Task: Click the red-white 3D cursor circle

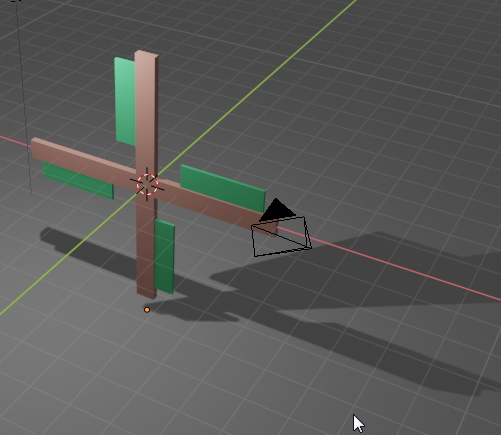Action: click(x=147, y=184)
